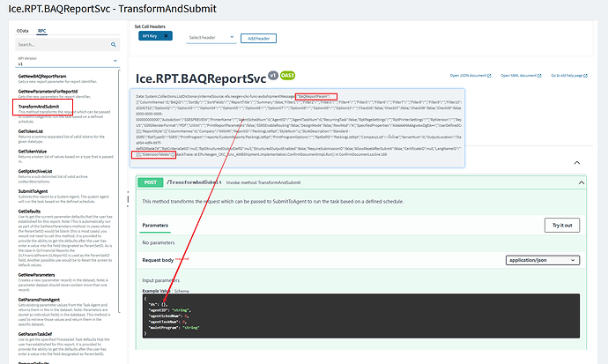Open the Select header dropdown
The width and height of the screenshot is (608, 364).
point(211,38)
